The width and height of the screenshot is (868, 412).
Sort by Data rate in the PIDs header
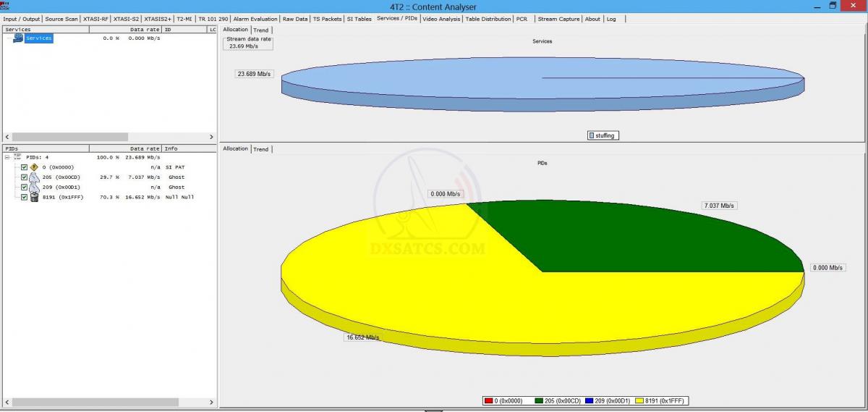coord(144,148)
